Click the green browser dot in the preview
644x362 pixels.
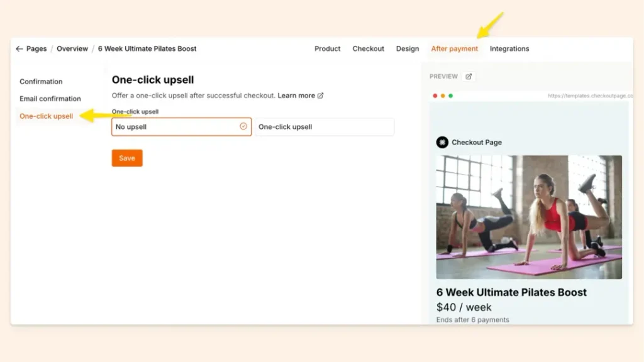click(x=450, y=97)
